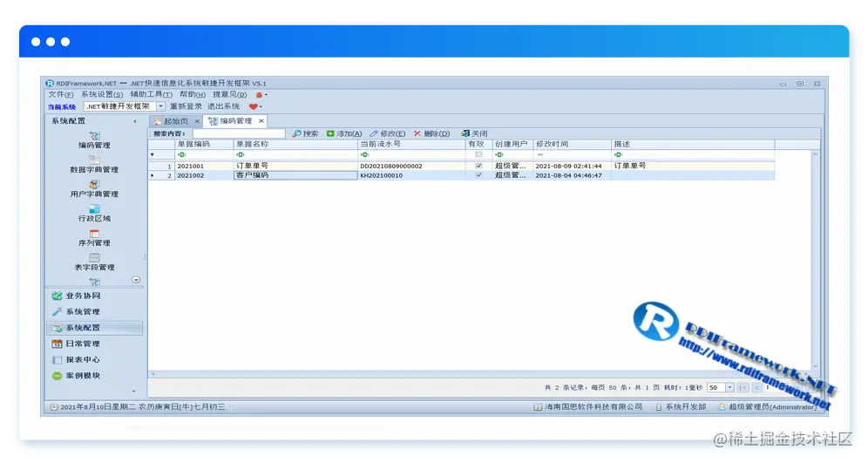
Task: Open the 帮助(H) menu
Action: [192, 95]
